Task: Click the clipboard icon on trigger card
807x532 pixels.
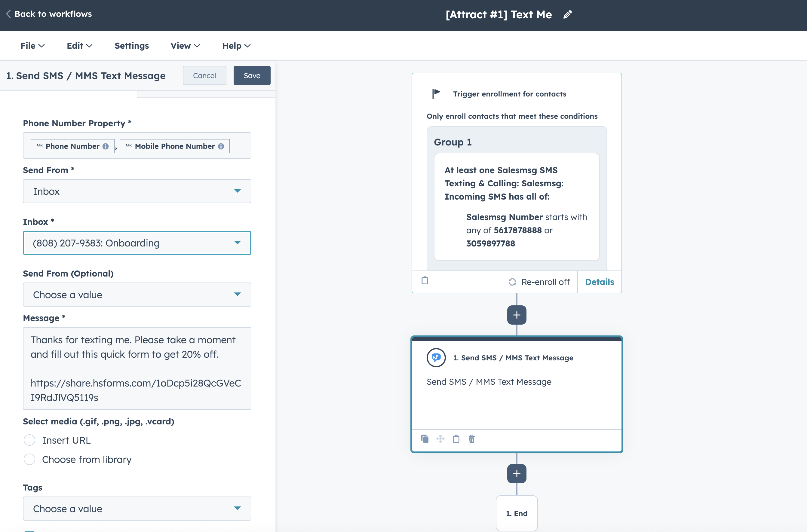Action: [425, 280]
